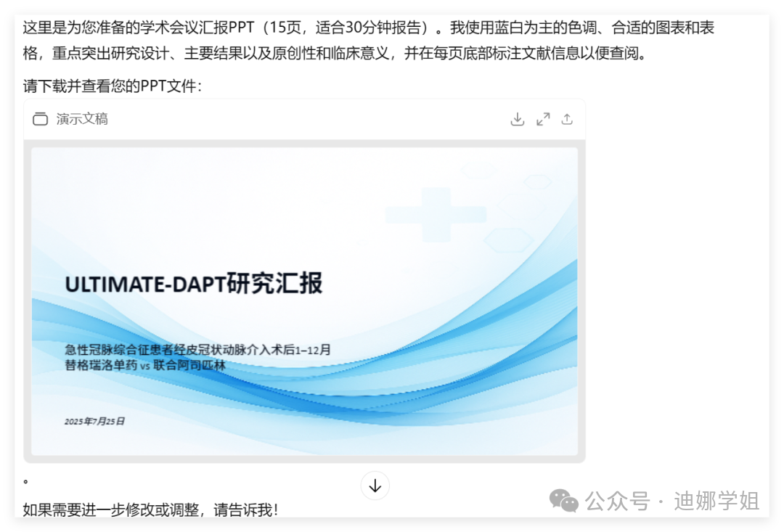Screen dimensions: 784x532
Task: Click the subtitle line 替格瑞洛单药 vs 联合阿司匹林
Action: [x=145, y=365]
